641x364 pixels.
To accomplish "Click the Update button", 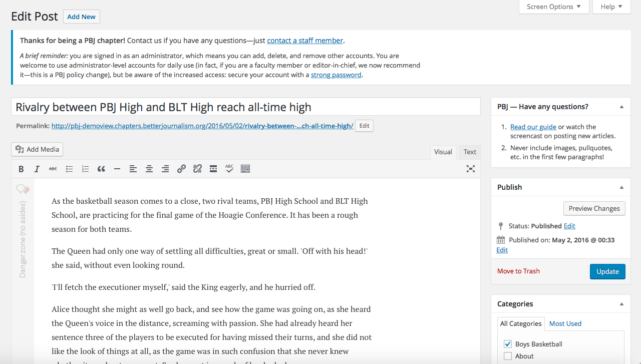I will (607, 271).
